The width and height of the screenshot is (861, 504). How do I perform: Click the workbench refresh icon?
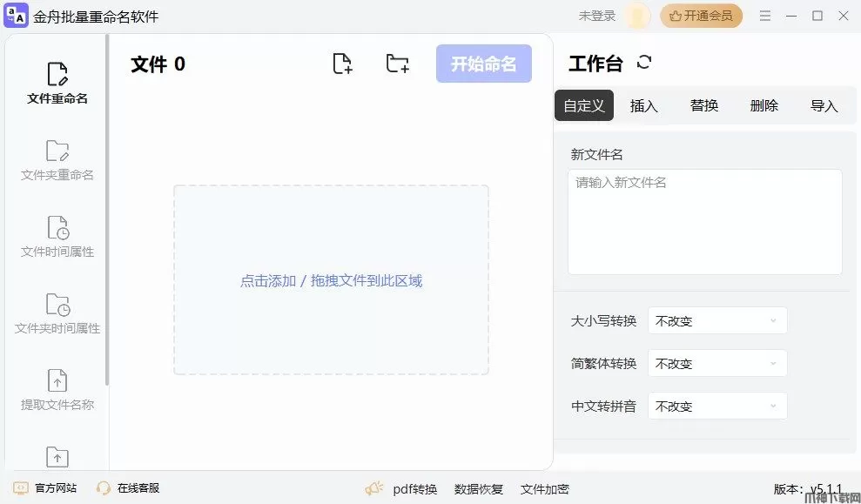644,63
